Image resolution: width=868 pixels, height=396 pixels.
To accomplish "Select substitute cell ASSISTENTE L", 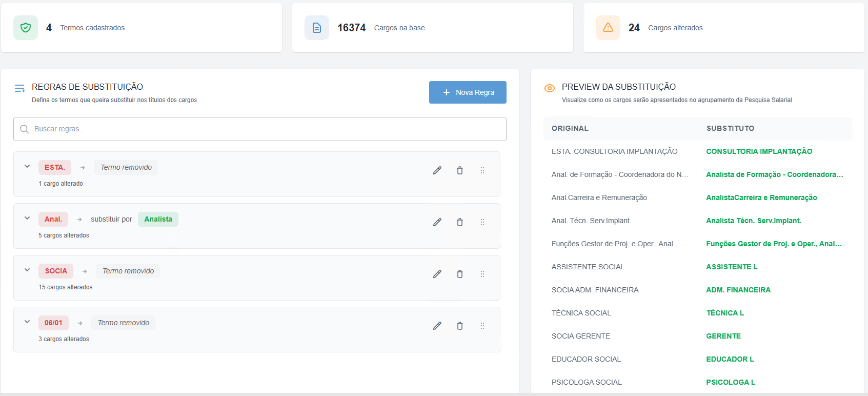I will coord(732,267).
